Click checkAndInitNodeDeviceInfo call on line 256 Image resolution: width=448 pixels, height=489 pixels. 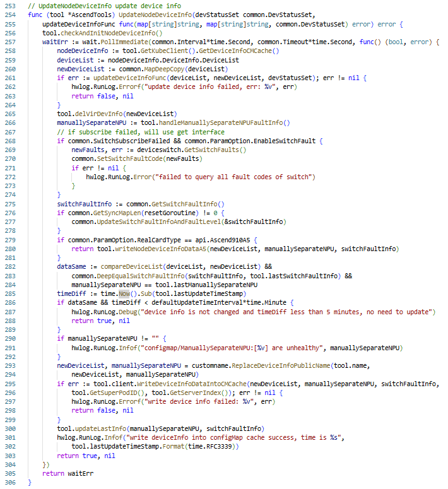(x=108, y=33)
